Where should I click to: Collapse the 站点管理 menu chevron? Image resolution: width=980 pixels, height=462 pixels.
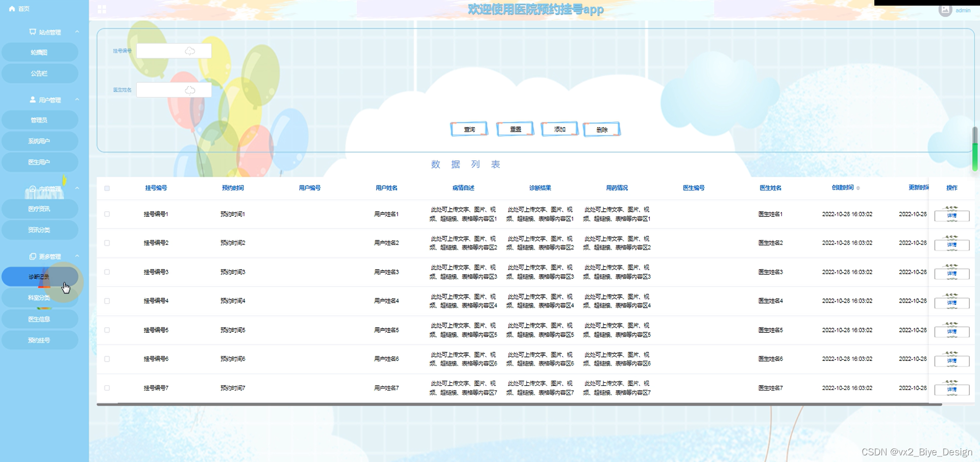(77, 32)
